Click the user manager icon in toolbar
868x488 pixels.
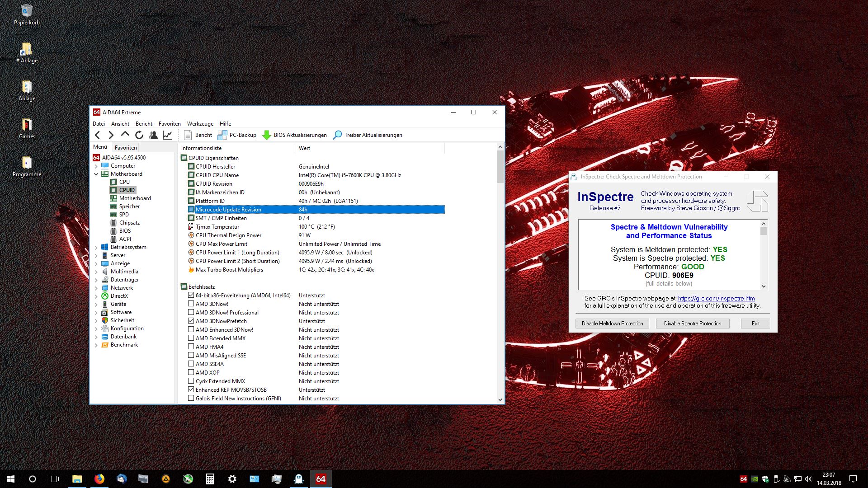pos(153,135)
